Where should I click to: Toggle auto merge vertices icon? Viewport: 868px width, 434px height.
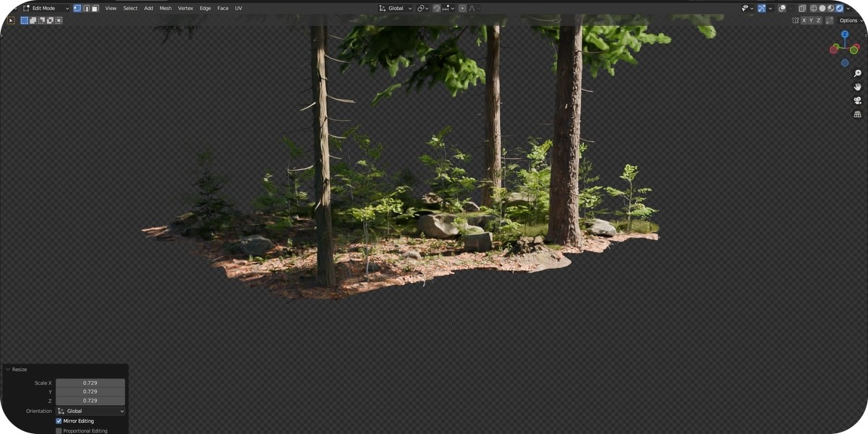click(x=830, y=20)
